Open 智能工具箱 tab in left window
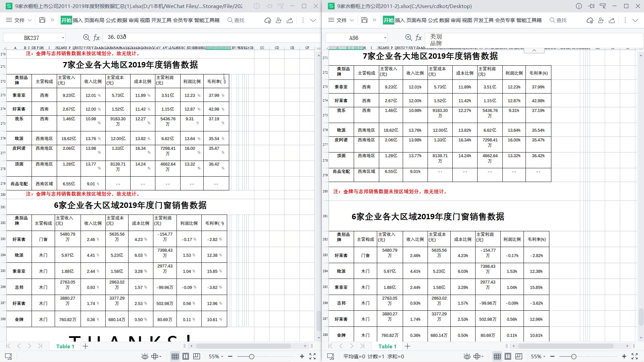The width and height of the screenshot is (644, 362). tap(207, 20)
